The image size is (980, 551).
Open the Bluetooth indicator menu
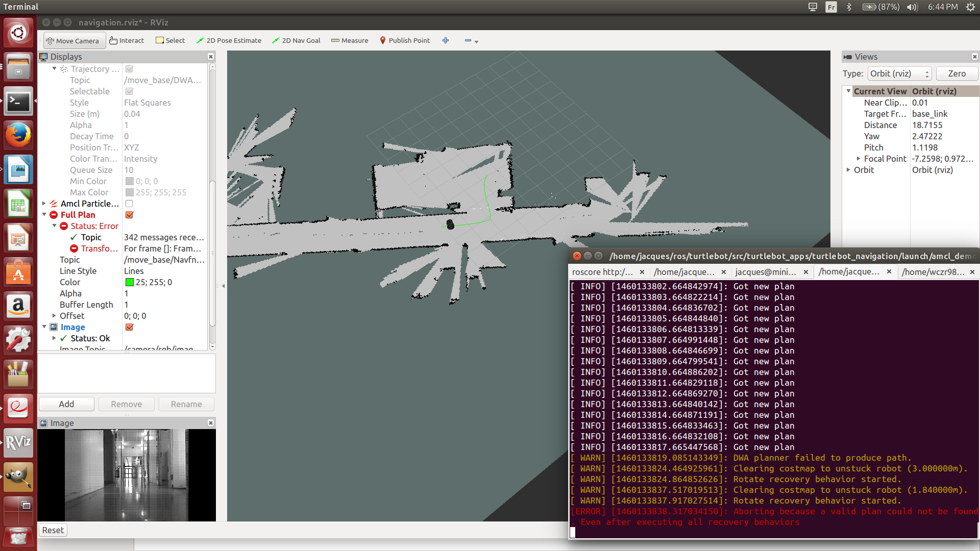coord(849,7)
